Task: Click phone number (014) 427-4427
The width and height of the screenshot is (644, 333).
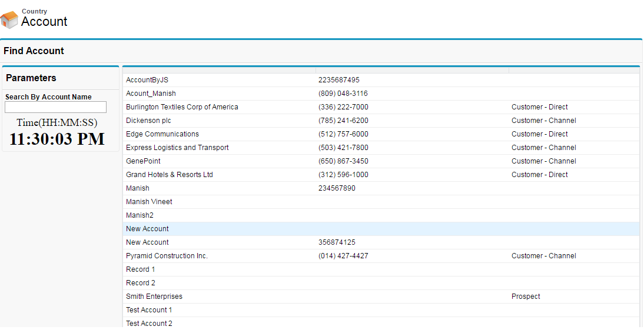Action: (343, 256)
